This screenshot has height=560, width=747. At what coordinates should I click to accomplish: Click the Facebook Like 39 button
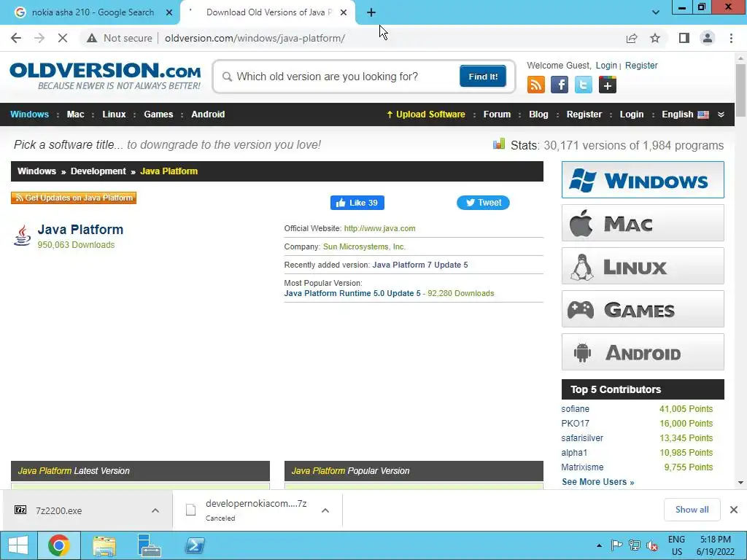(357, 203)
